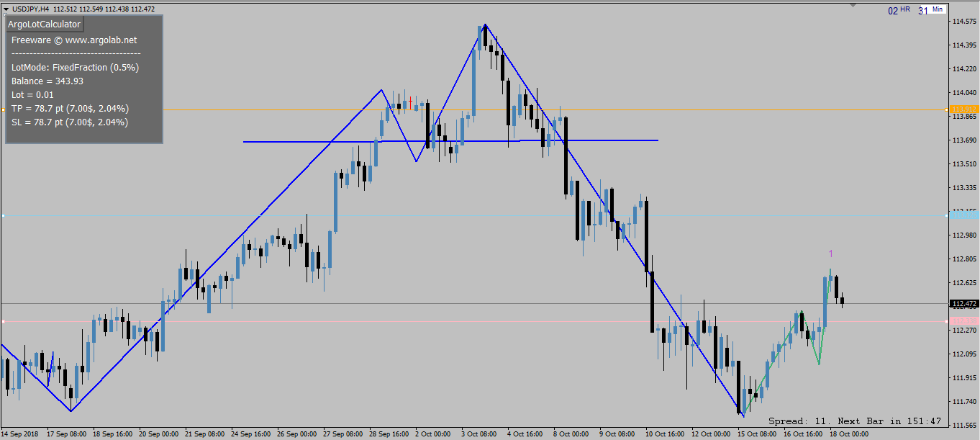
Task: Click the 112.980 price axis label
Action: [964, 235]
